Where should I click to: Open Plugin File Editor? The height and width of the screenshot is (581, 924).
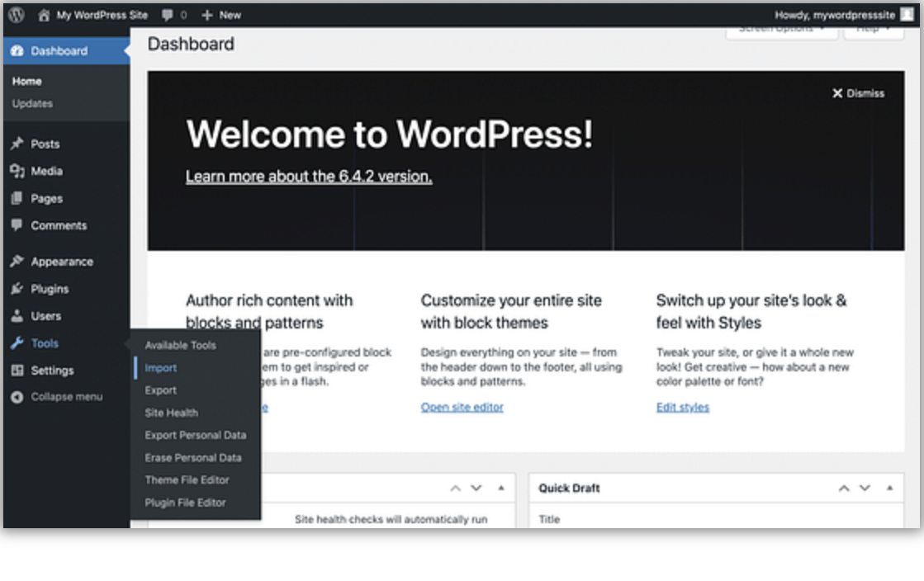(186, 502)
